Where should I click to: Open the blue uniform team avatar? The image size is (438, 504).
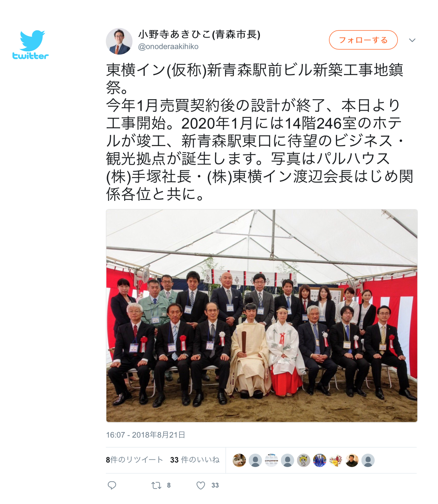click(320, 460)
